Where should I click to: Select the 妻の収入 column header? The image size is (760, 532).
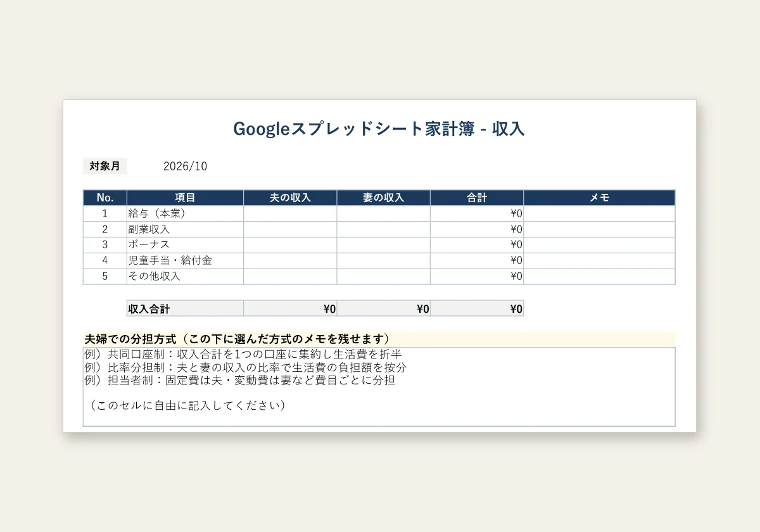[383, 198]
